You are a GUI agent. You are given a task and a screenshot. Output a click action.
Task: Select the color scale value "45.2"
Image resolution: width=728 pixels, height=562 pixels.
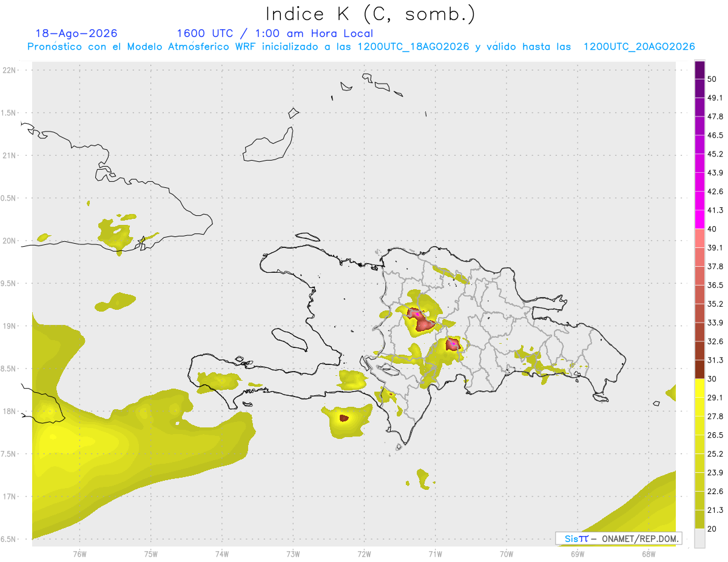tap(715, 154)
